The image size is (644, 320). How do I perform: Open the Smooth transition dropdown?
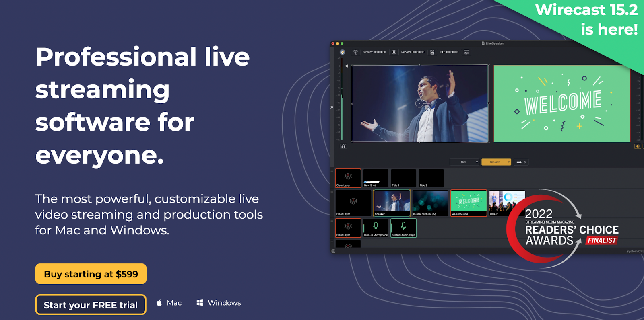(x=496, y=162)
